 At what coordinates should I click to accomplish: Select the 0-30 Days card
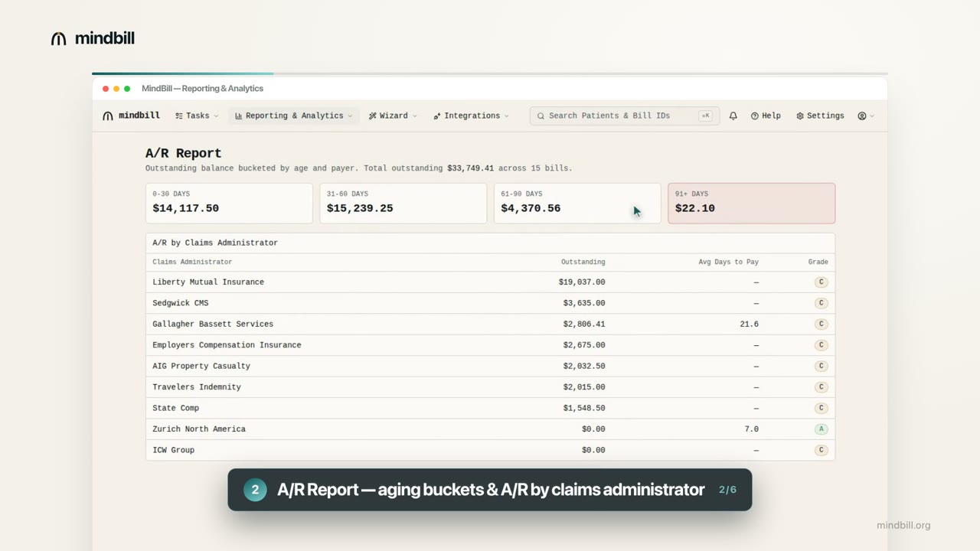(x=229, y=203)
